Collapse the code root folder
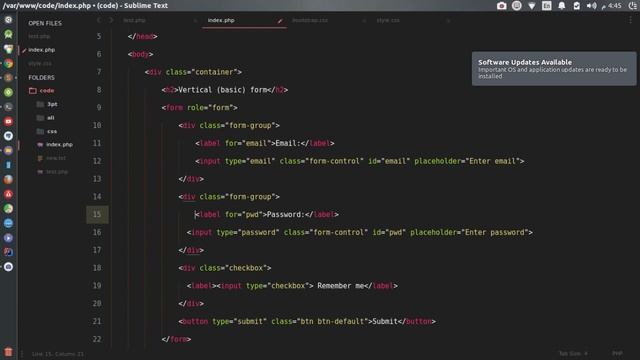Image resolution: width=640 pixels, height=360 pixels. 42,91
